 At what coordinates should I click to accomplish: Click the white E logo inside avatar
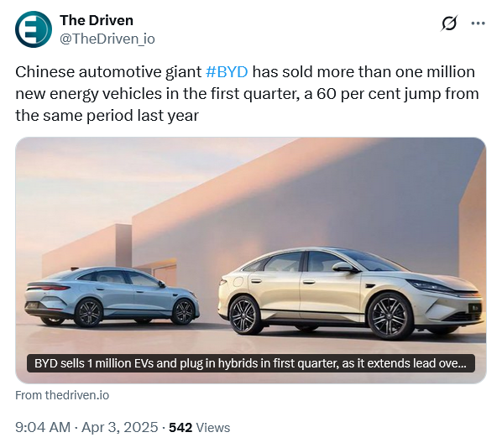tap(33, 30)
